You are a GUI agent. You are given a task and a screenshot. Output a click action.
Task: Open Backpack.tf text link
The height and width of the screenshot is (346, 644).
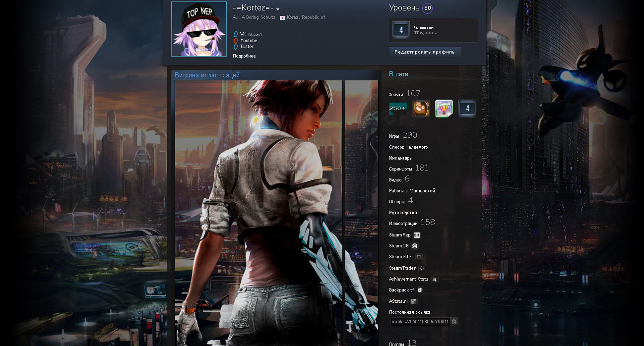point(401,290)
